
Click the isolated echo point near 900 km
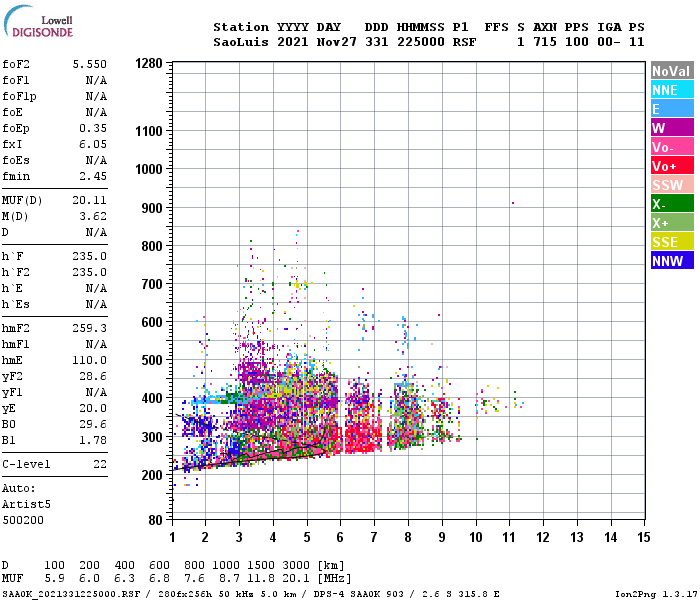pos(512,203)
